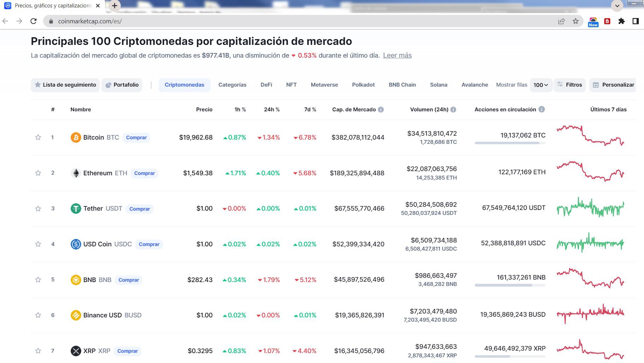Image resolution: width=644 pixels, height=363 pixels.
Task: Add BNB to the watchlist with its star
Action: coord(38,280)
